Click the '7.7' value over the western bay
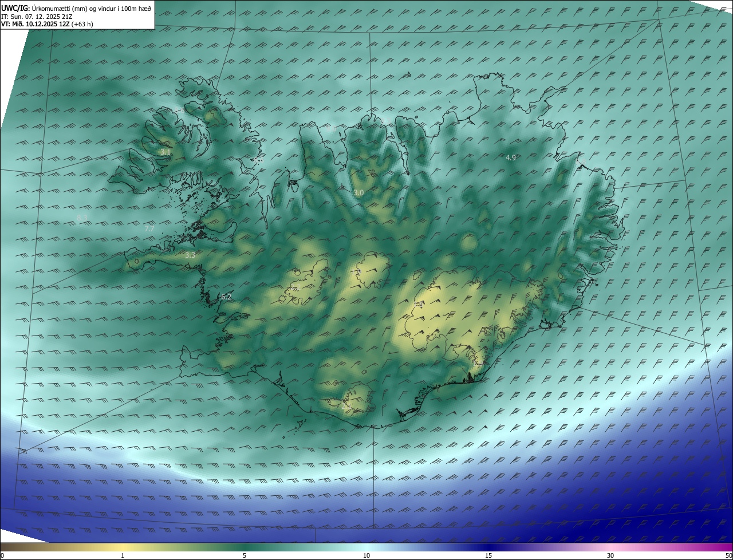 [149, 228]
